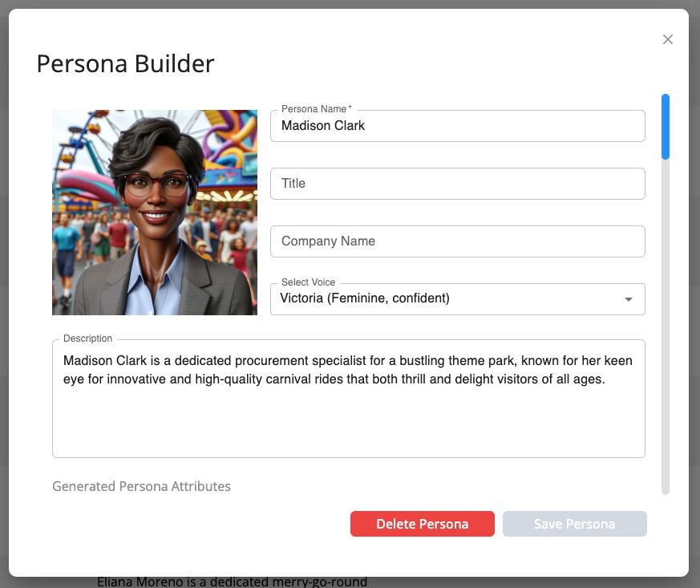The height and width of the screenshot is (588, 700).
Task: Click the Eliana Moreno text behind dialog
Action: click(232, 582)
